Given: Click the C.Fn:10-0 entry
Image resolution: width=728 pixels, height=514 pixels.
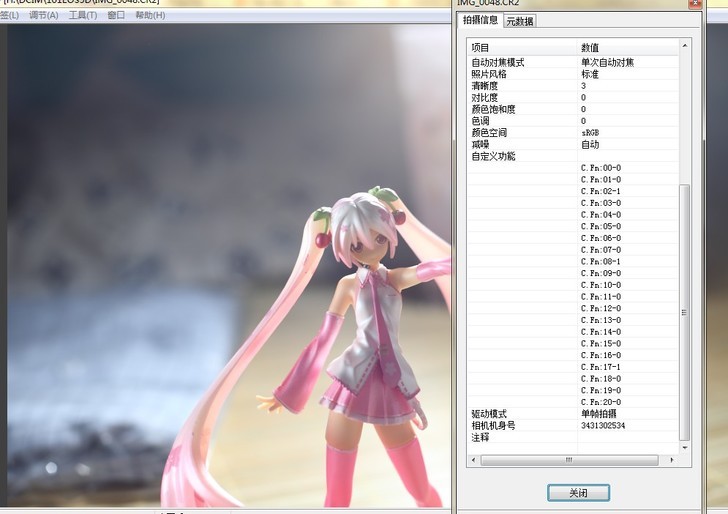Looking at the screenshot, I should click(601, 285).
